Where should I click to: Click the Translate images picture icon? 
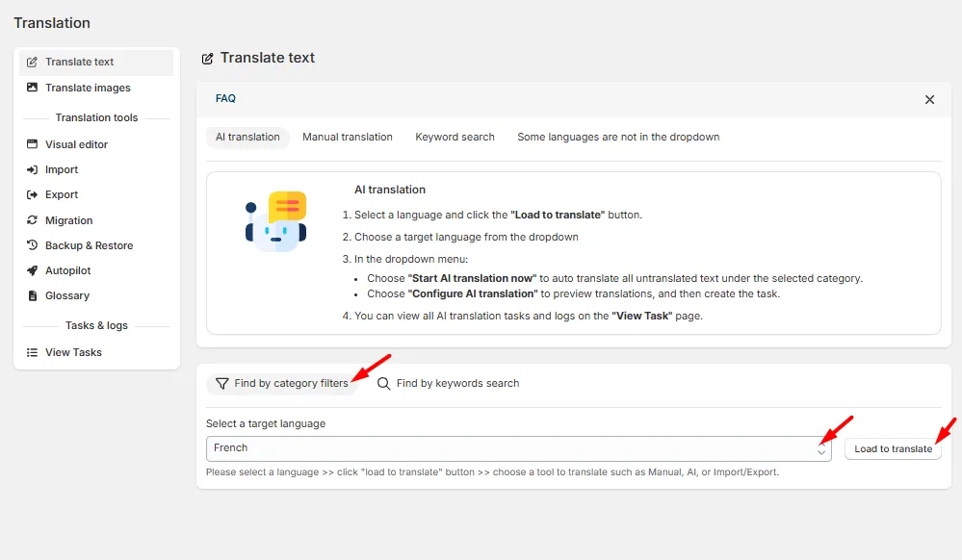(32, 88)
